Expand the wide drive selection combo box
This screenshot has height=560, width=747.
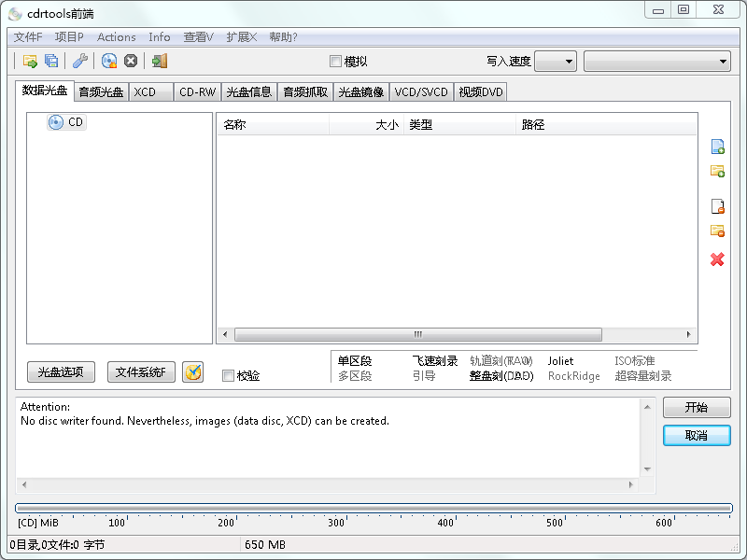click(656, 62)
